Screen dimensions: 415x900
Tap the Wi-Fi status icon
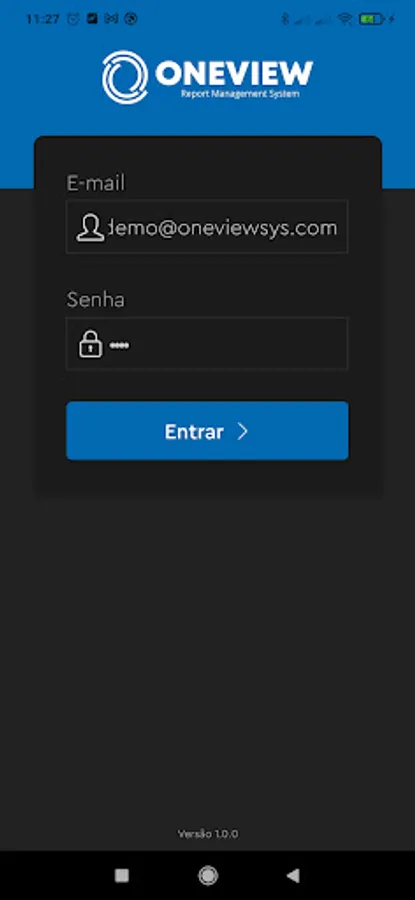coord(345,19)
